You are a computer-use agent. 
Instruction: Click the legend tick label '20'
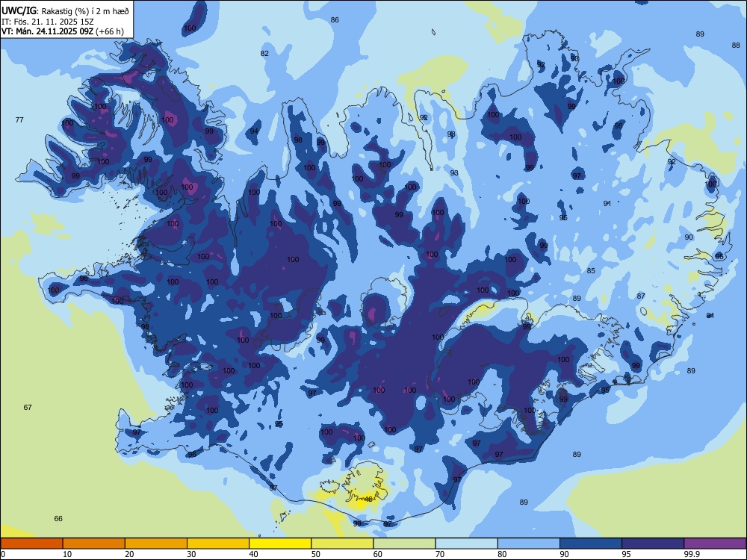(x=129, y=554)
